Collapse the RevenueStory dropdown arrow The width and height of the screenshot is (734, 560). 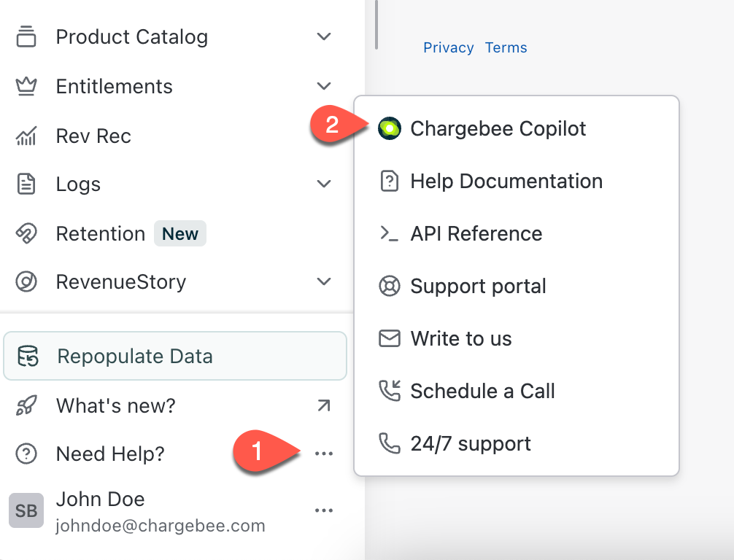pyautogui.click(x=323, y=281)
